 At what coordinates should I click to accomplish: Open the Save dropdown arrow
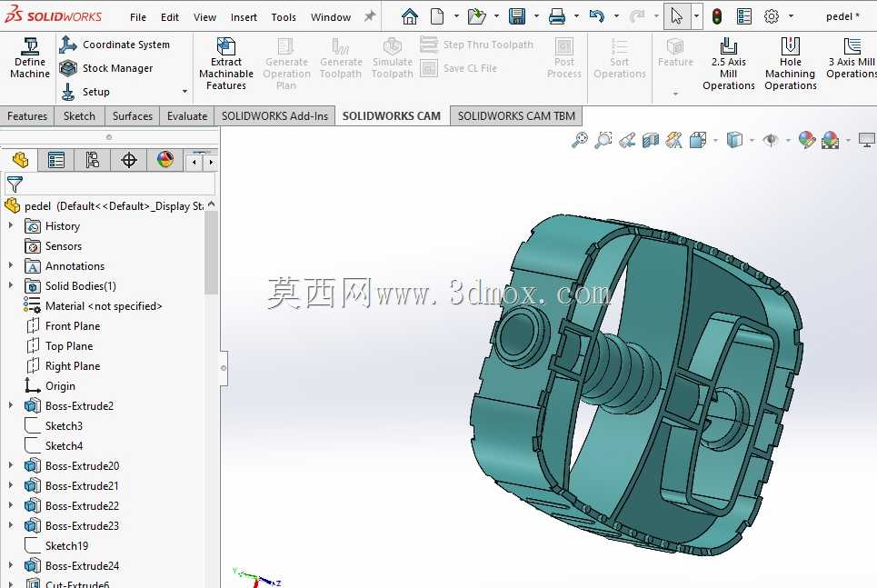click(536, 16)
